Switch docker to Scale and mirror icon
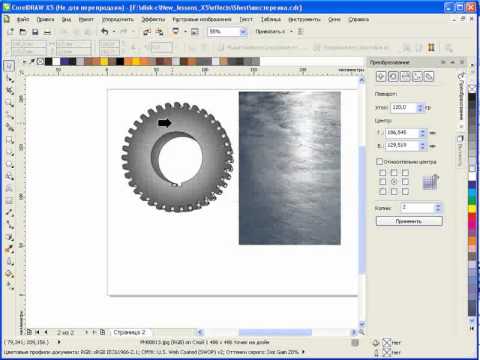Screen dimensions: 480x360 coord(405,76)
